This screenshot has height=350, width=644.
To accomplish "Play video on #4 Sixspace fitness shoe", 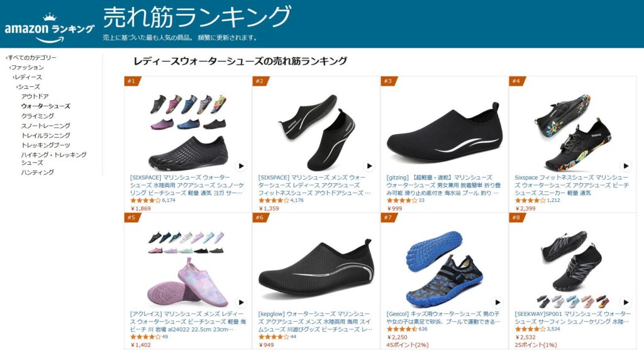I will click(626, 166).
